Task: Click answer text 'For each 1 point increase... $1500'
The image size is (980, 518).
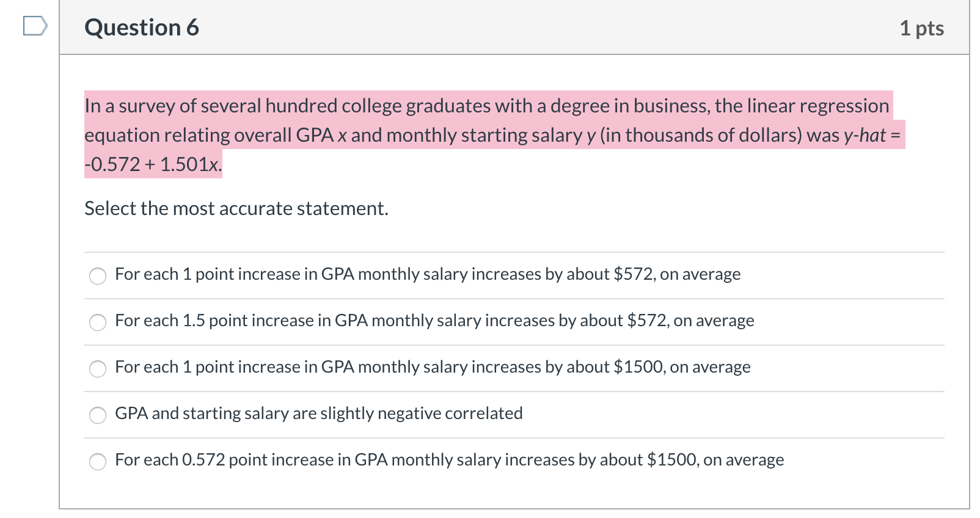Action: (433, 367)
